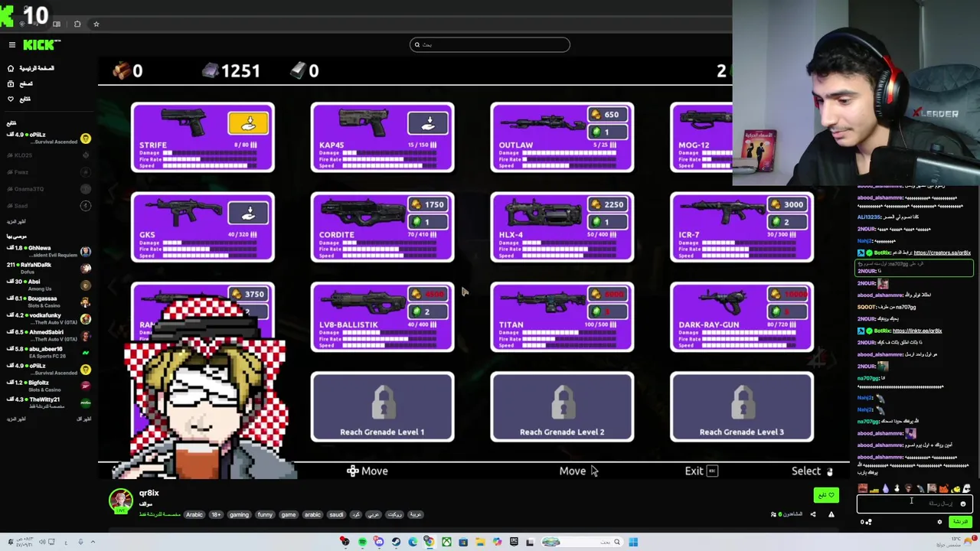This screenshot has height=551, width=980.
Task: Click the chat message input field
Action: click(x=915, y=504)
